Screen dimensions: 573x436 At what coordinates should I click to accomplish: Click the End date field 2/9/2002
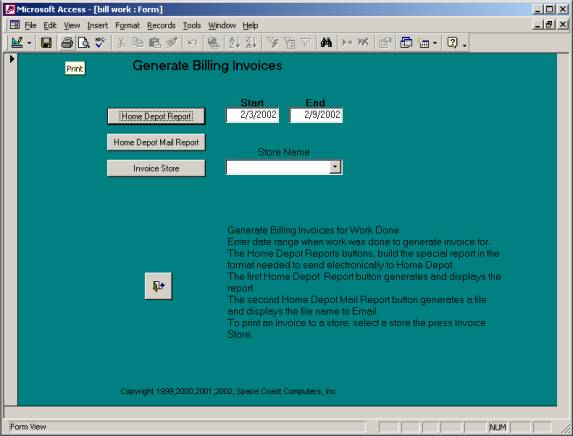tap(316, 115)
